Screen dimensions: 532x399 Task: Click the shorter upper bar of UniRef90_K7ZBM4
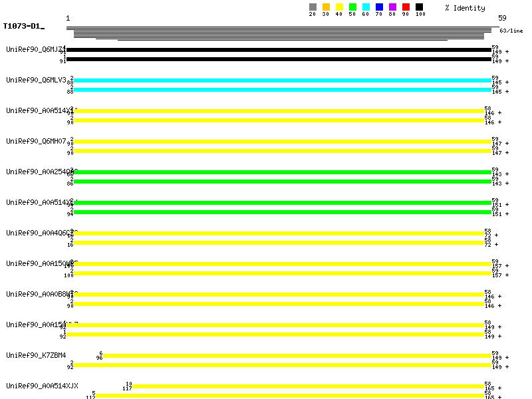[x=297, y=356]
